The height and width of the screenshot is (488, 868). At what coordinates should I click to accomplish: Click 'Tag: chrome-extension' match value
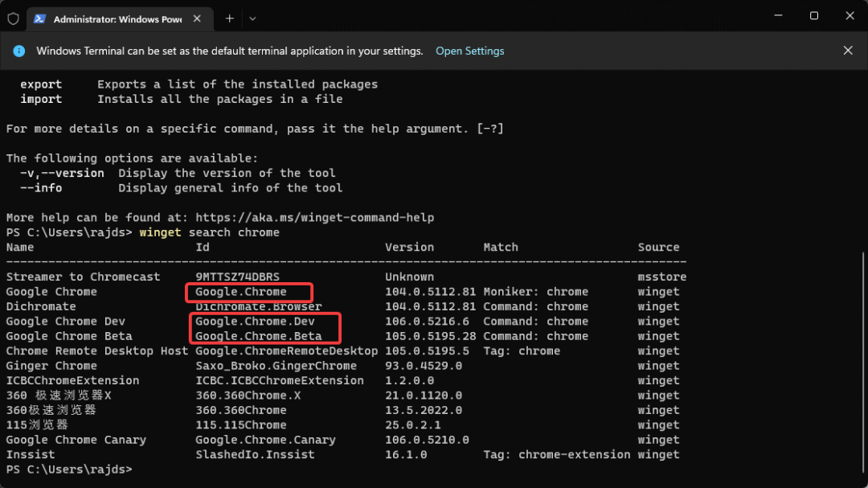click(557, 455)
